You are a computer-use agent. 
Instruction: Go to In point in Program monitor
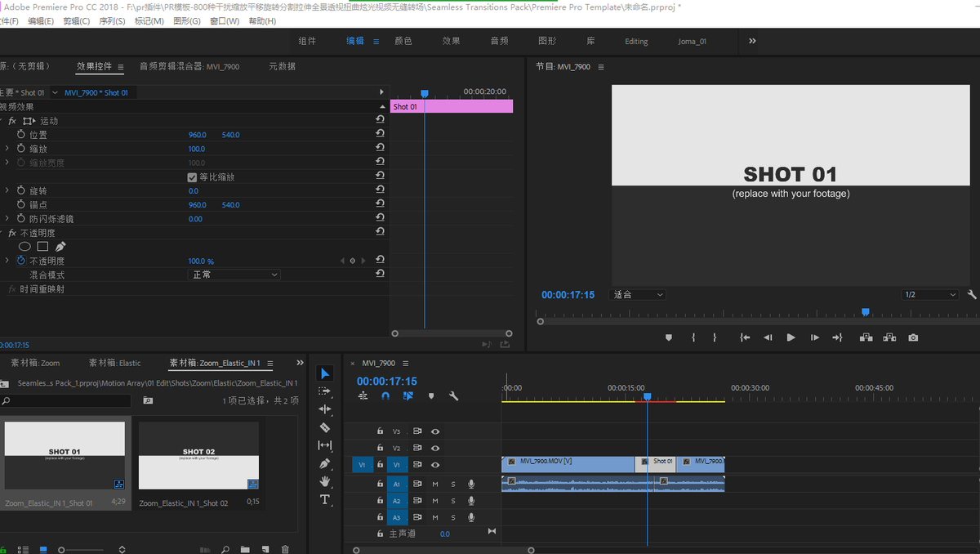pos(745,337)
